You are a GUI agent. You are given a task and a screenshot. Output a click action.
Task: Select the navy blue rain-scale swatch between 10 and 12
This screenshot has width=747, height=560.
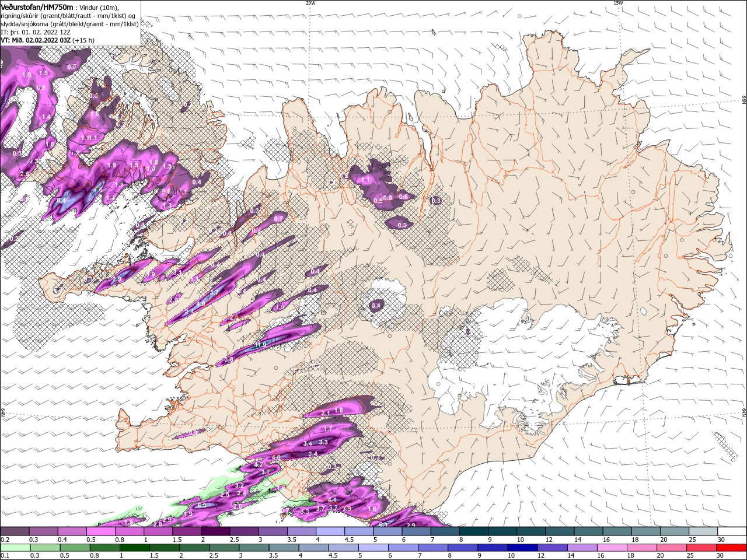522,548
